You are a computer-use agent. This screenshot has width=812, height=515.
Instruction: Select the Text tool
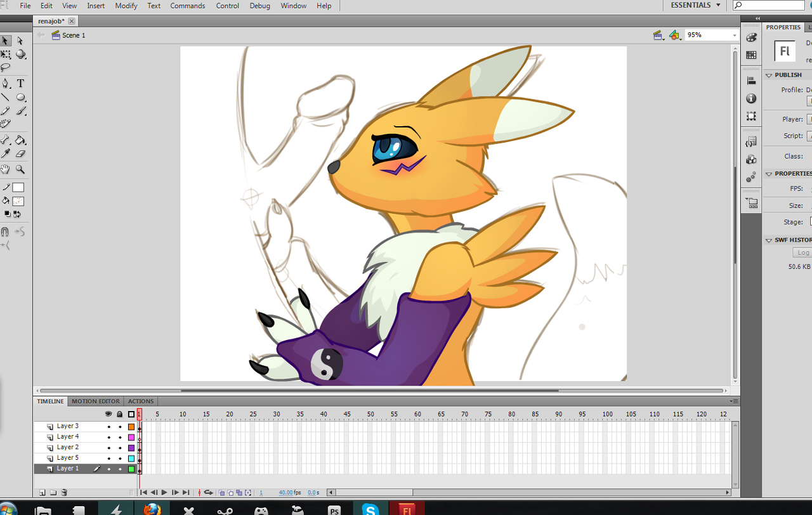click(20, 83)
